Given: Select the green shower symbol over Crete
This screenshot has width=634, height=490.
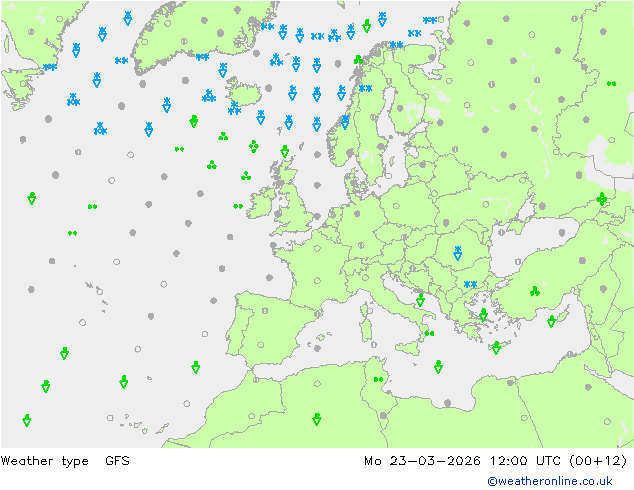Looking at the screenshot, I should [x=496, y=348].
